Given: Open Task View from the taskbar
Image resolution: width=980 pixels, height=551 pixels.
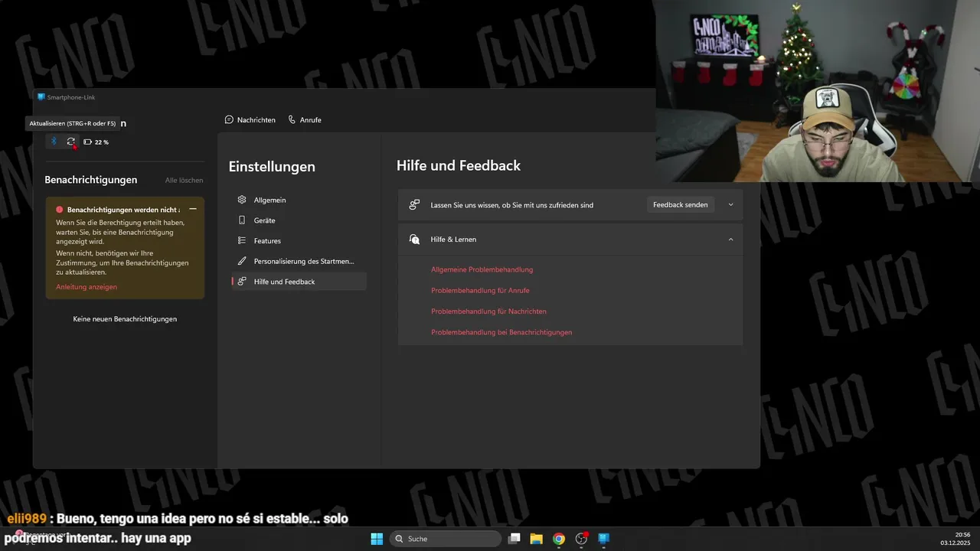Looking at the screenshot, I should (x=514, y=539).
